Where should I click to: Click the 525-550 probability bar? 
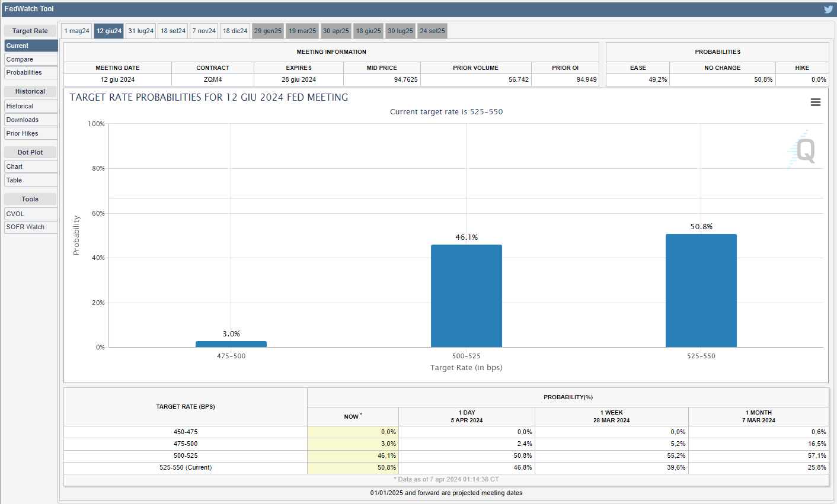(701, 290)
